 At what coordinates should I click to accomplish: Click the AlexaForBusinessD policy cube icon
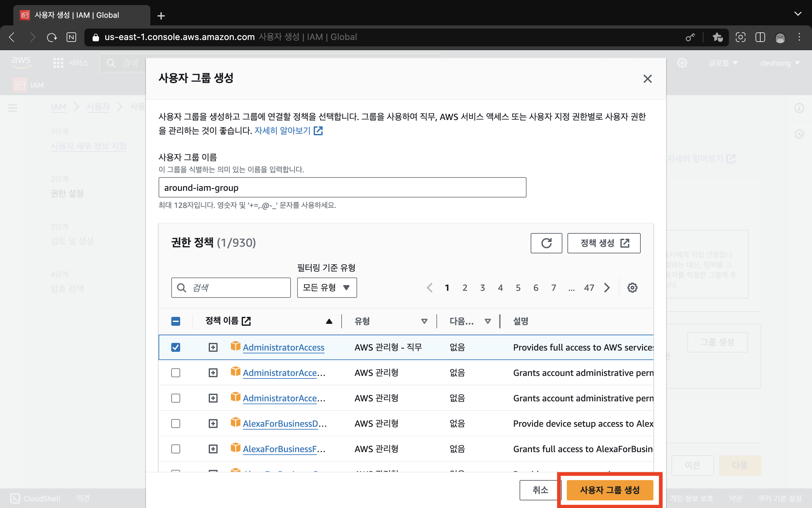coord(236,422)
